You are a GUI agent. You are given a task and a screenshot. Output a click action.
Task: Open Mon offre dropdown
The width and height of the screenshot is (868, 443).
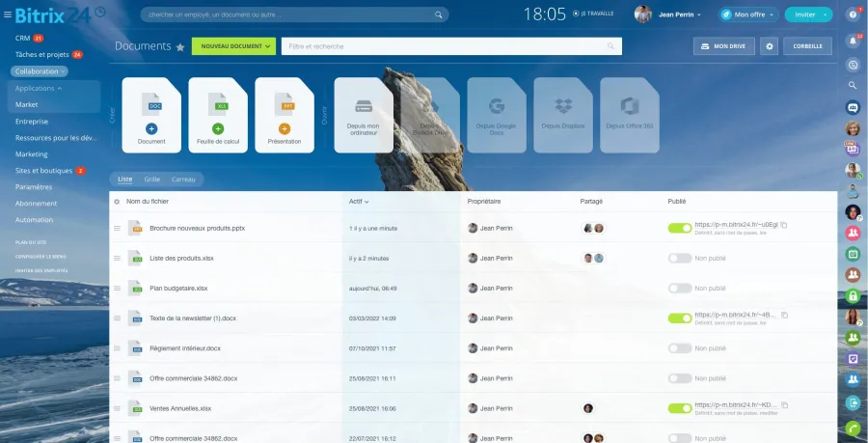(x=748, y=14)
